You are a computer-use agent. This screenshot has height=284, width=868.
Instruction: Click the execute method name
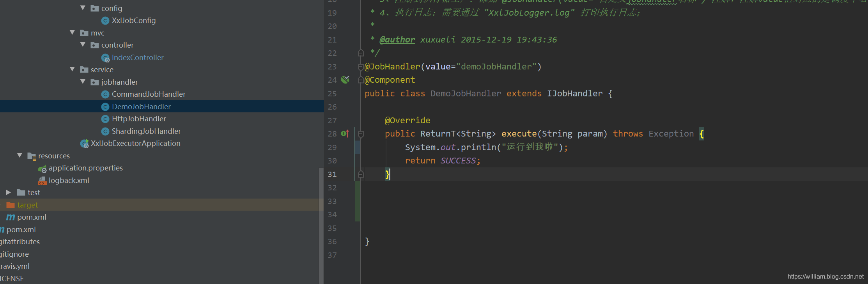pos(519,134)
